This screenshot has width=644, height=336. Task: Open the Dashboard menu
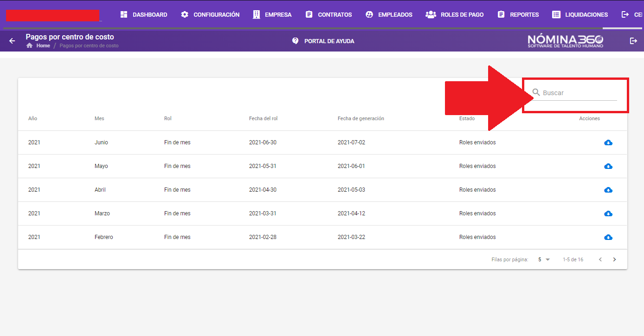point(143,14)
